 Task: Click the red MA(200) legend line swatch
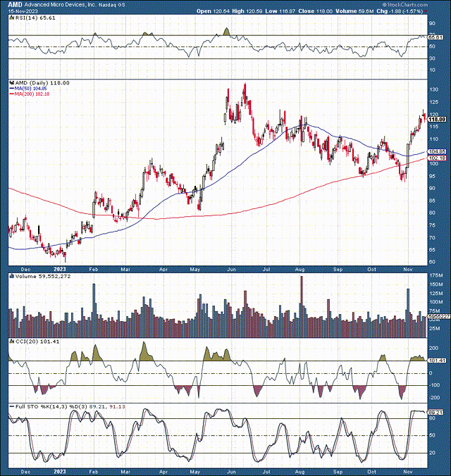tap(12, 94)
